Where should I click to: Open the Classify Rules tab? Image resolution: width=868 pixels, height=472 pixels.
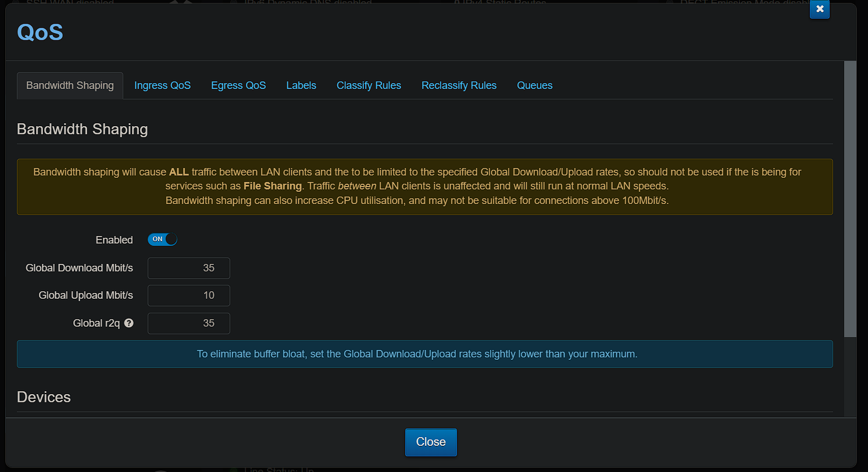point(369,85)
